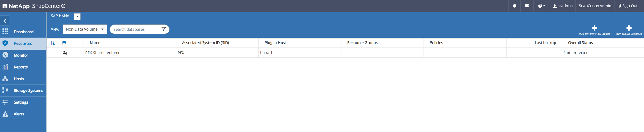The image size is (644, 132).
Task: Click Add SAP HANA Database plus icon
Action: [594, 28]
